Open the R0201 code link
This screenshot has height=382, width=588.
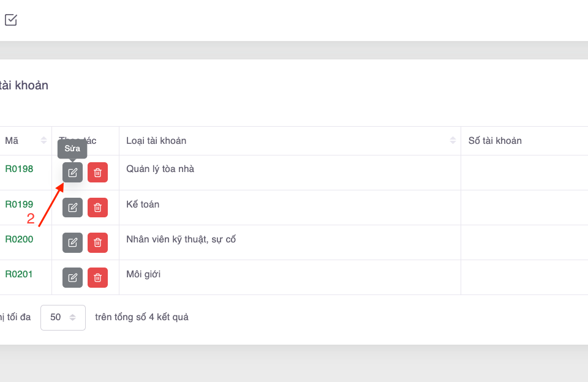coord(19,274)
